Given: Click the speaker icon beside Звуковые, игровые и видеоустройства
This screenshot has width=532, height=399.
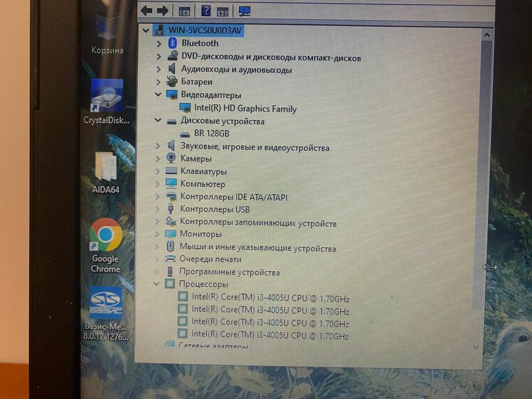Looking at the screenshot, I should (171, 145).
